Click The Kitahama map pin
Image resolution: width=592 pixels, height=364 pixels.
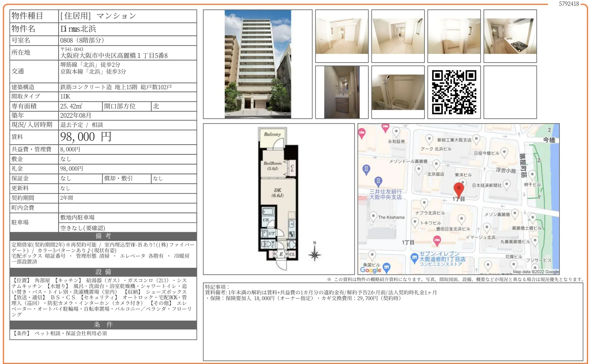coord(373,216)
